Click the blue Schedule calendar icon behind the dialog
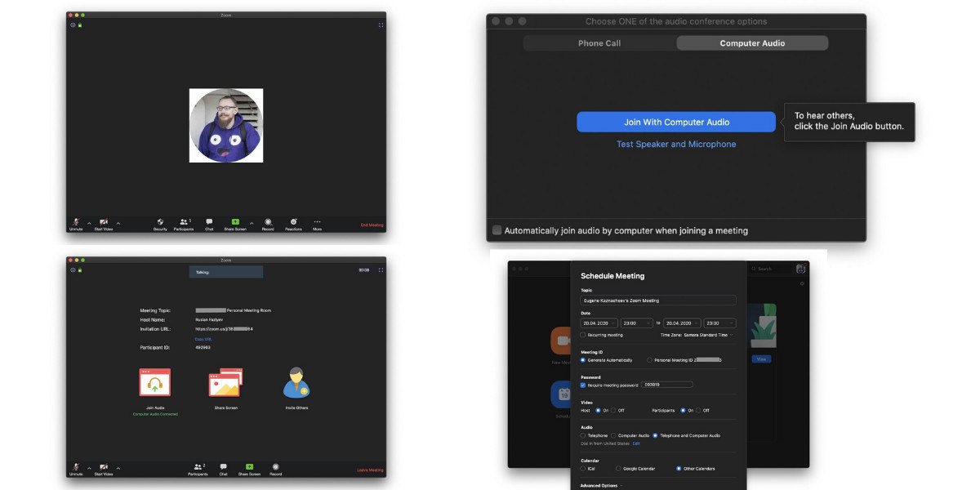Image resolution: width=980 pixels, height=490 pixels. (563, 394)
